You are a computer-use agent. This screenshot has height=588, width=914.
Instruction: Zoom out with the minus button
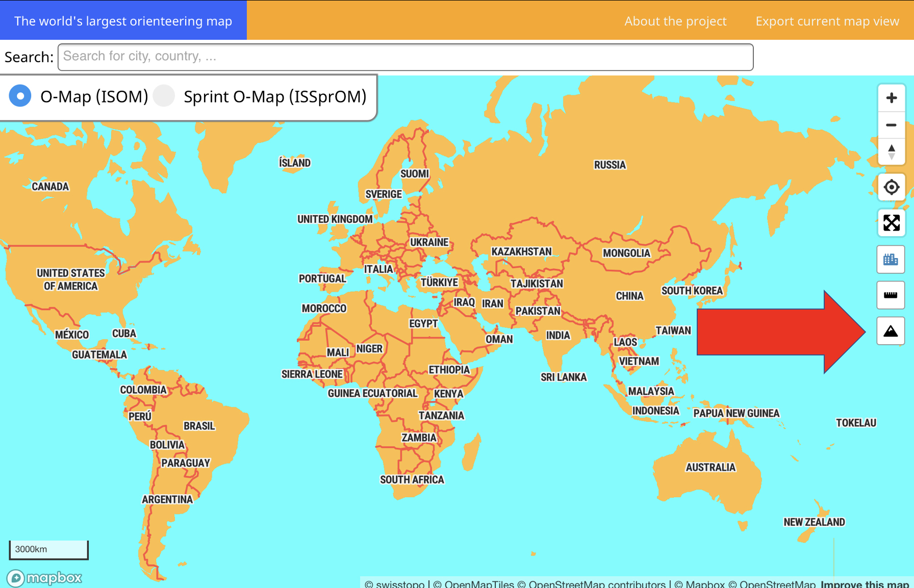pos(891,125)
